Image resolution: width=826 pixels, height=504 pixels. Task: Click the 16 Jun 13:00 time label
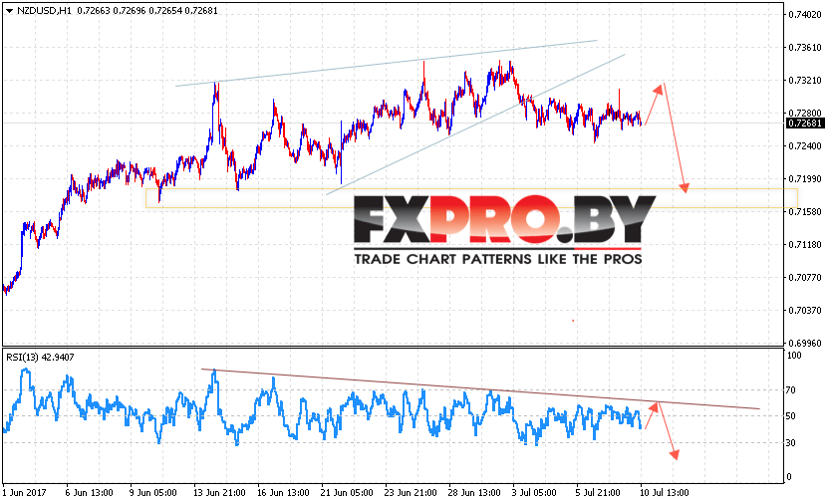coord(283,493)
